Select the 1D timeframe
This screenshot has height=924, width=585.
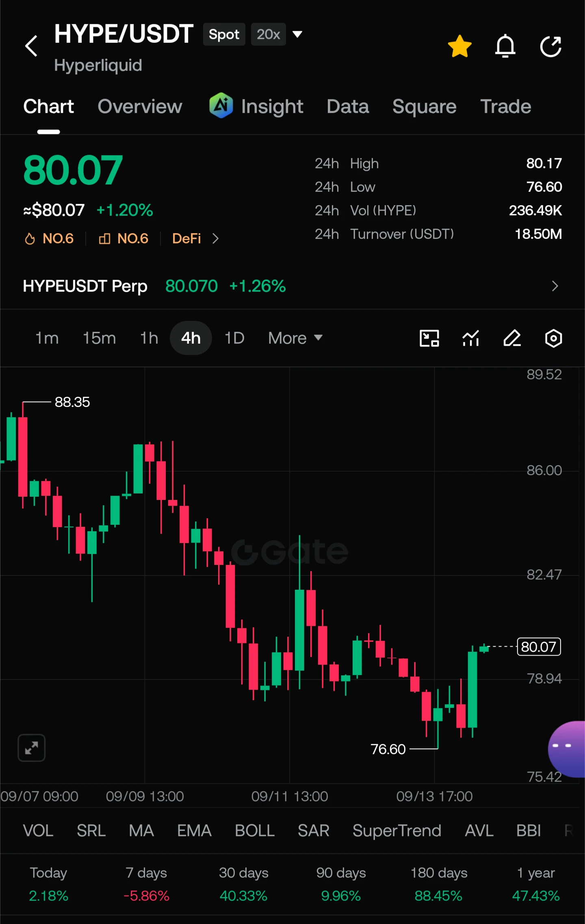pos(234,338)
